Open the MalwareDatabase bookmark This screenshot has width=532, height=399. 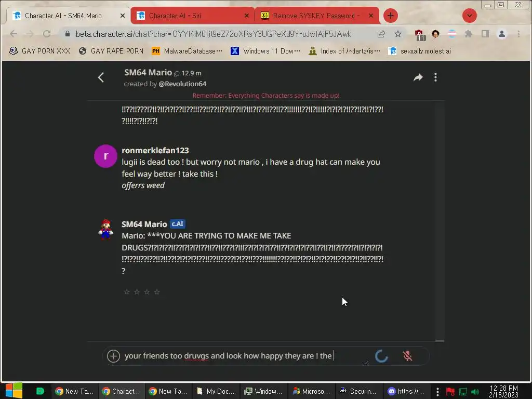pos(187,51)
